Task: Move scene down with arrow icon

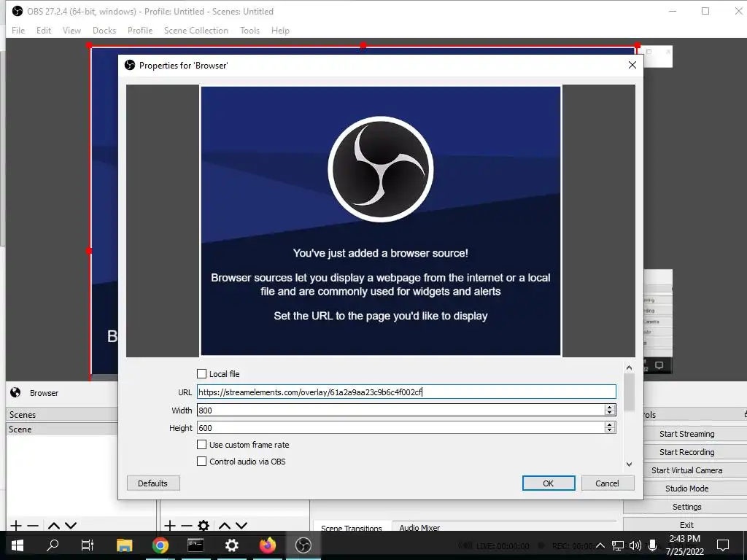Action: [71, 526]
